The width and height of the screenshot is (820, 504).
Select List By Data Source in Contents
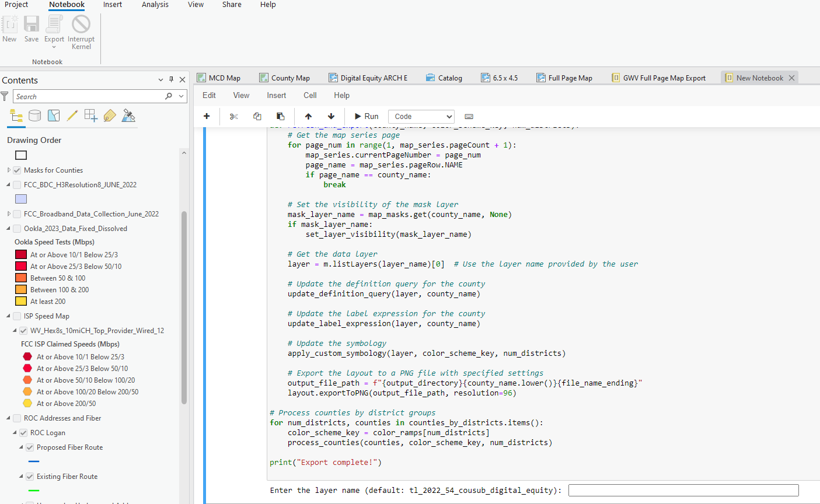coord(34,115)
